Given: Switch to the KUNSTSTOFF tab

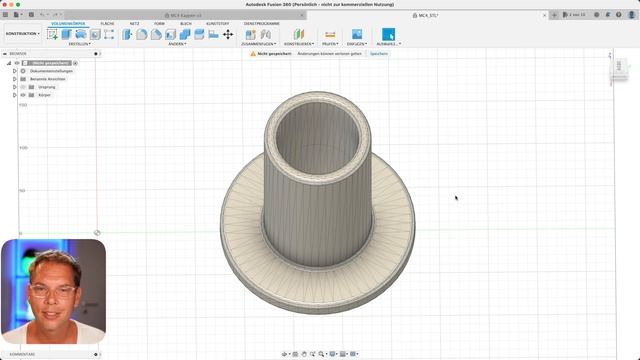Looking at the screenshot, I should click(218, 24).
